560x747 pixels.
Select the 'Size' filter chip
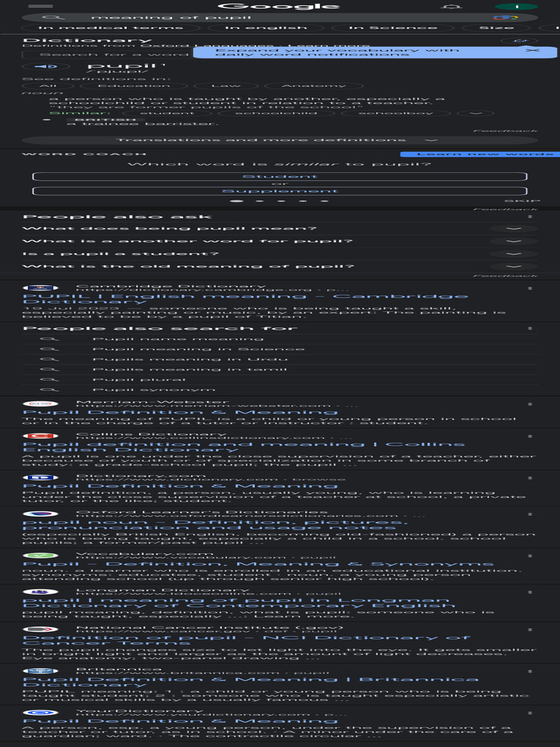tap(496, 28)
